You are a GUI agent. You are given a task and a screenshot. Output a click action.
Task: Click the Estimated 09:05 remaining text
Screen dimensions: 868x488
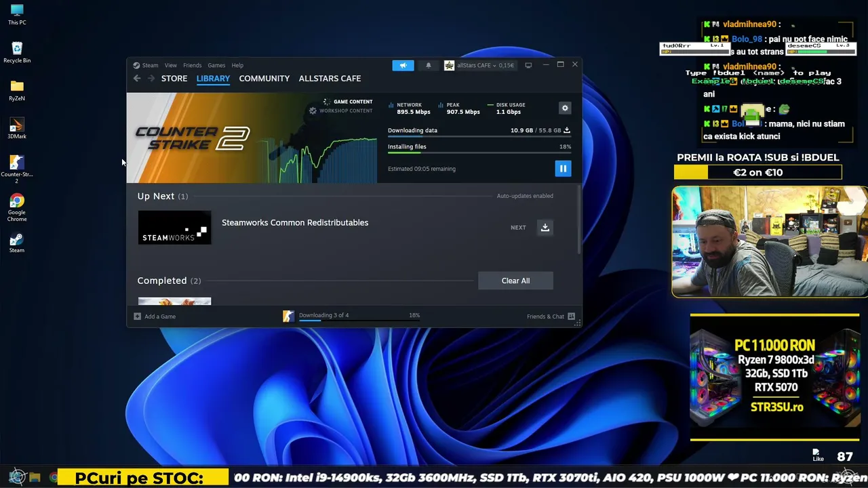(422, 169)
